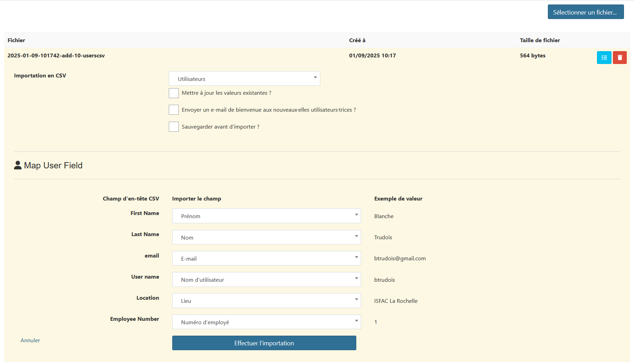Image resolution: width=634 pixels, height=364 pixels.
Task: Delete the uploaded CSV file via trash icon
Action: tap(619, 58)
